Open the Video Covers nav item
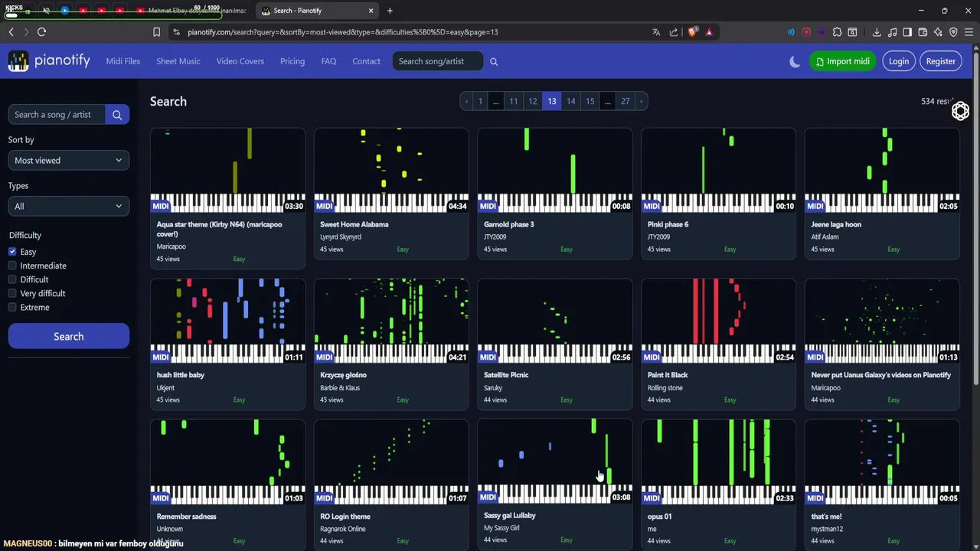Screen dimensions: 980x551 [240, 61]
